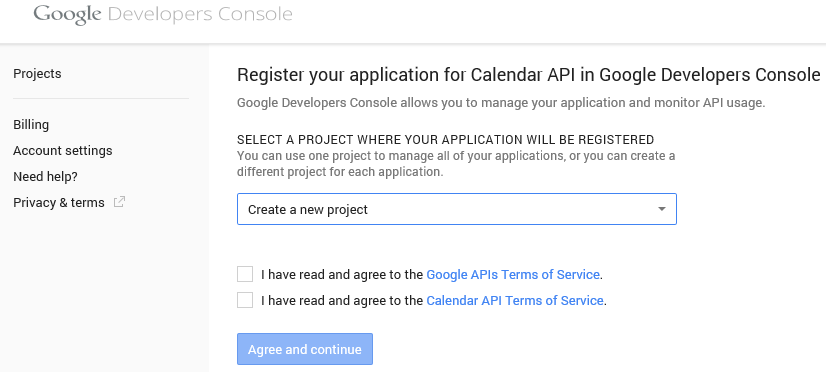Viewport: 826px width, 372px height.
Task: Open the Google APIs Terms of Service link
Action: [513, 275]
